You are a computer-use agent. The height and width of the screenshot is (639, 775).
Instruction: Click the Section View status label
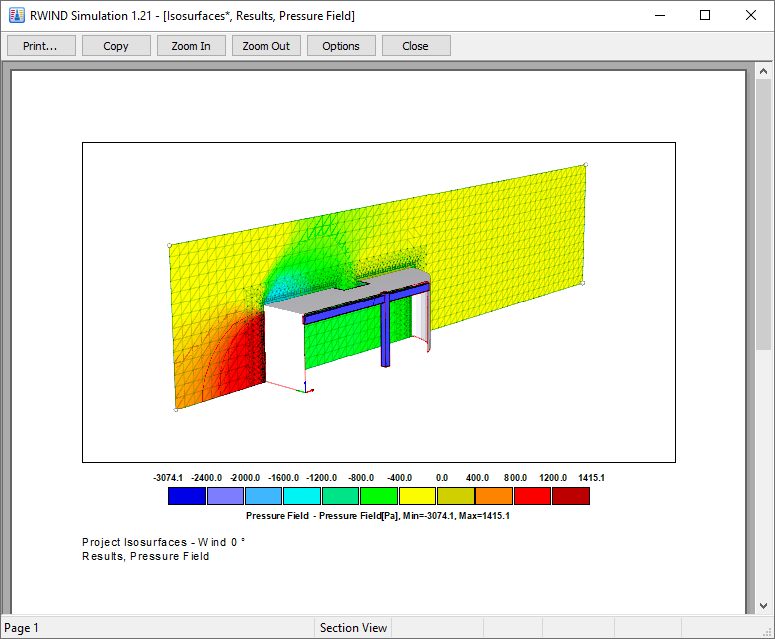(353, 628)
